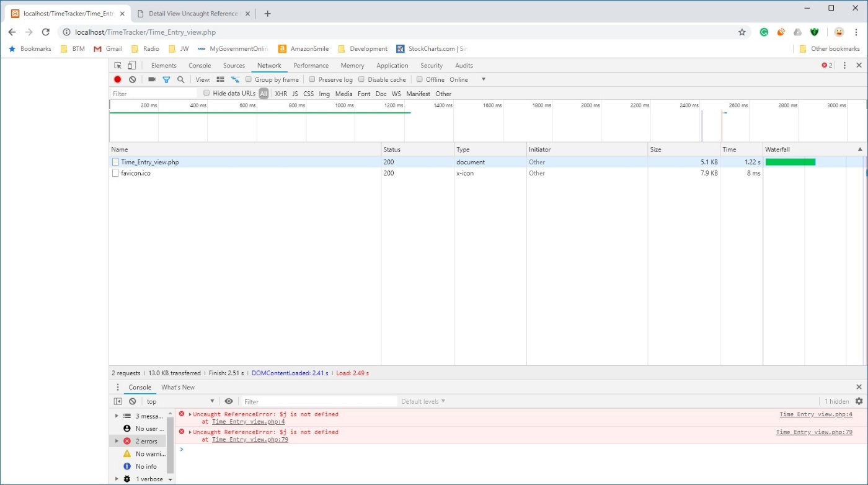Expand first Uncaught ReferenceError message

[x=190, y=414]
